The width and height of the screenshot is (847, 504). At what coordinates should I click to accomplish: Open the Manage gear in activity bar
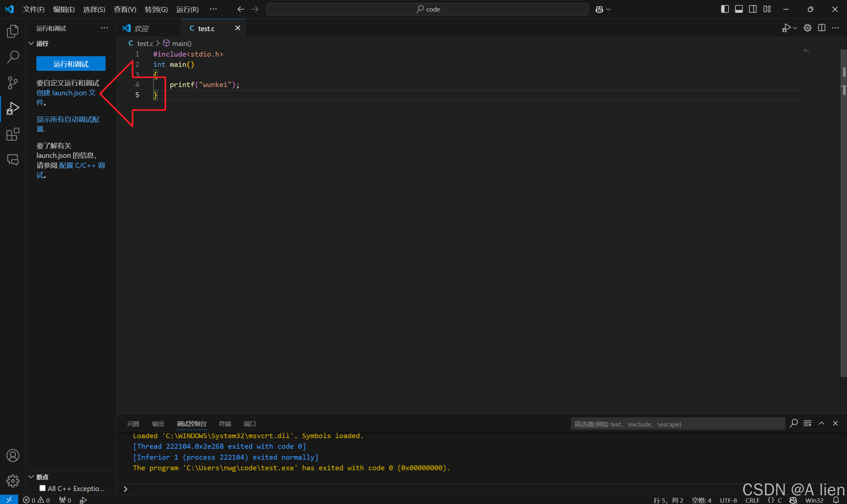coord(13,481)
